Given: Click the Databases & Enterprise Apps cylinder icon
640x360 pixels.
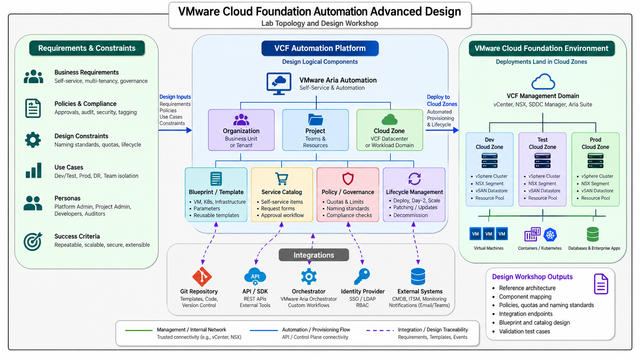Looking at the screenshot, I should pos(593,234).
